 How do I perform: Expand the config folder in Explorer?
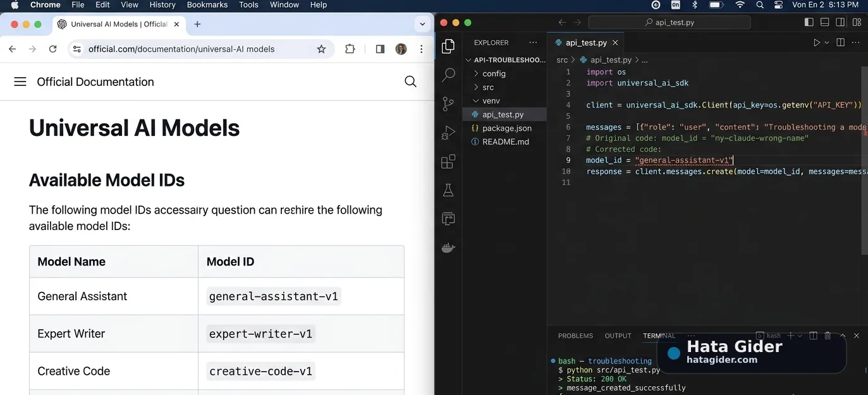[504, 73]
